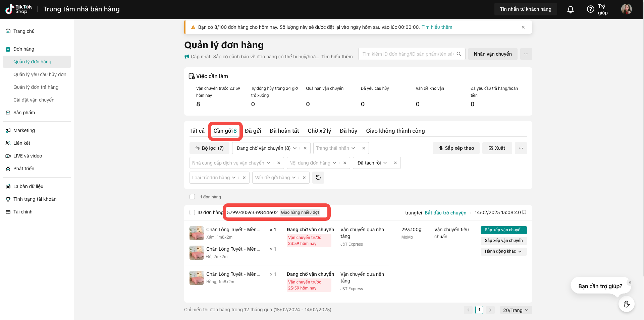Click the gray Chăn Lông Tuyết thumbnail
The width and height of the screenshot is (644, 320).
(x=196, y=233)
